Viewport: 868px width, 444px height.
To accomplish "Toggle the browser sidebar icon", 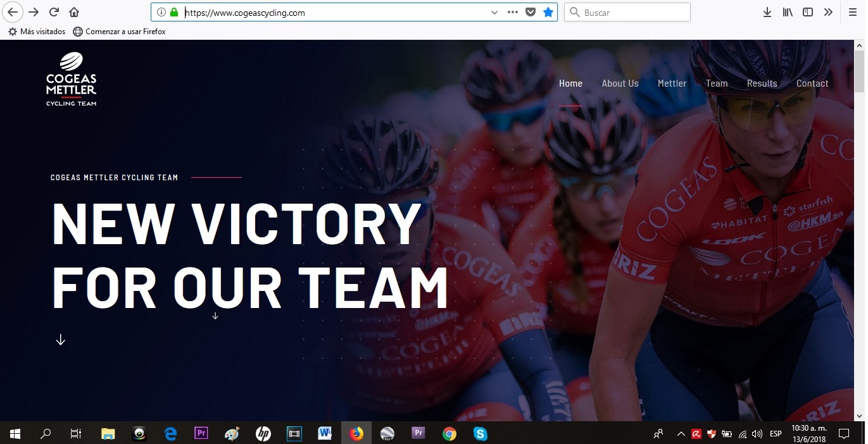I will click(x=807, y=11).
